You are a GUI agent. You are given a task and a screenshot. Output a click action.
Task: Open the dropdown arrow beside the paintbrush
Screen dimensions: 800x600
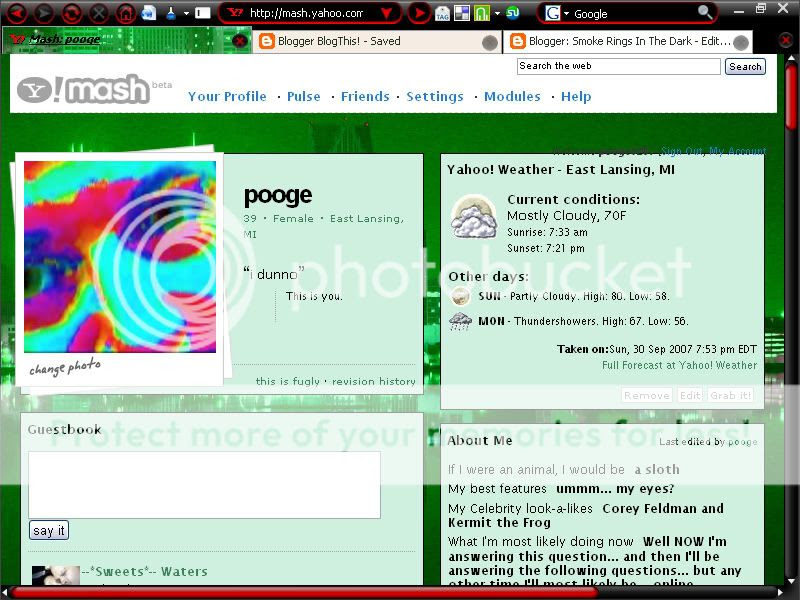pos(186,13)
